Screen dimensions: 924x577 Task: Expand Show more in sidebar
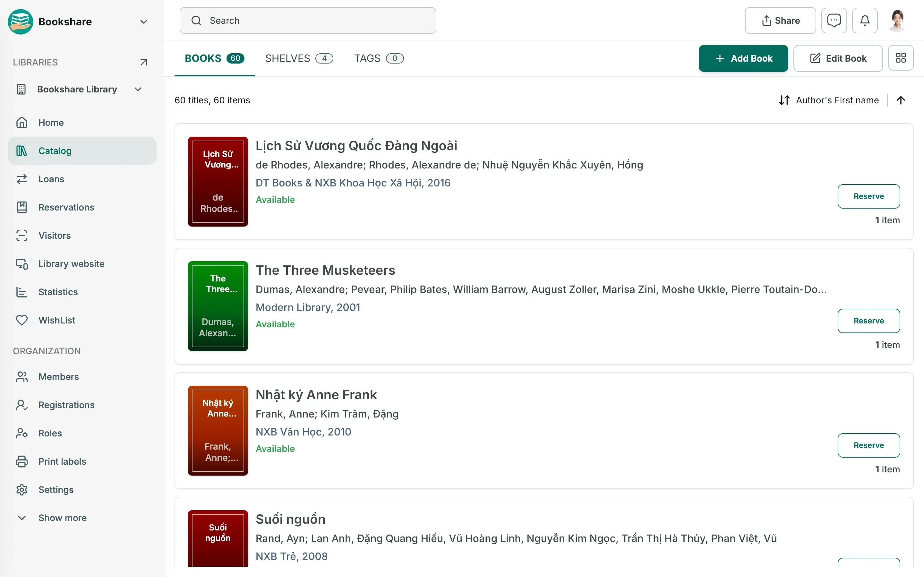82,518
